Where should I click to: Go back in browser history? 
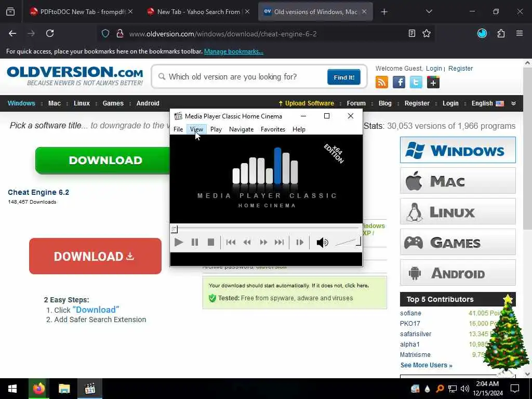click(12, 33)
